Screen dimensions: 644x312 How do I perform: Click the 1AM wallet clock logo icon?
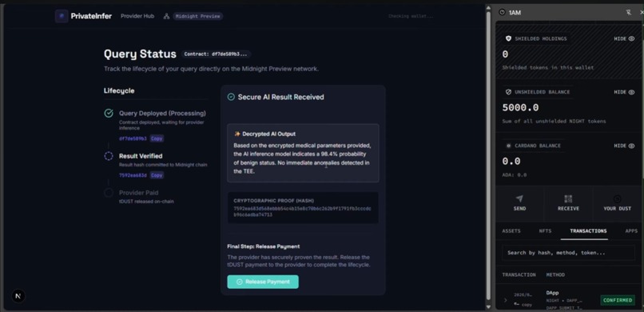(x=502, y=13)
